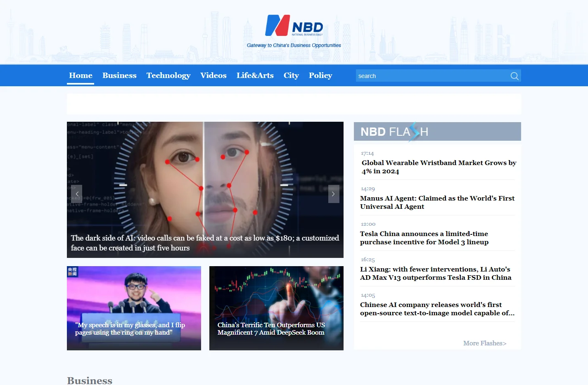The image size is (588, 385).
Task: Read Manus AI Agent flash news
Action: pos(437,203)
